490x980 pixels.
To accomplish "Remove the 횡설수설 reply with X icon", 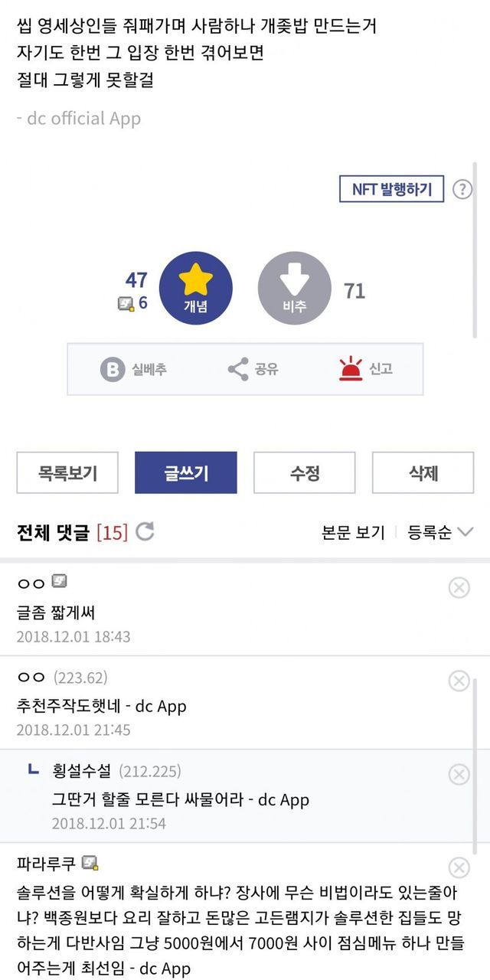I will pos(459,774).
